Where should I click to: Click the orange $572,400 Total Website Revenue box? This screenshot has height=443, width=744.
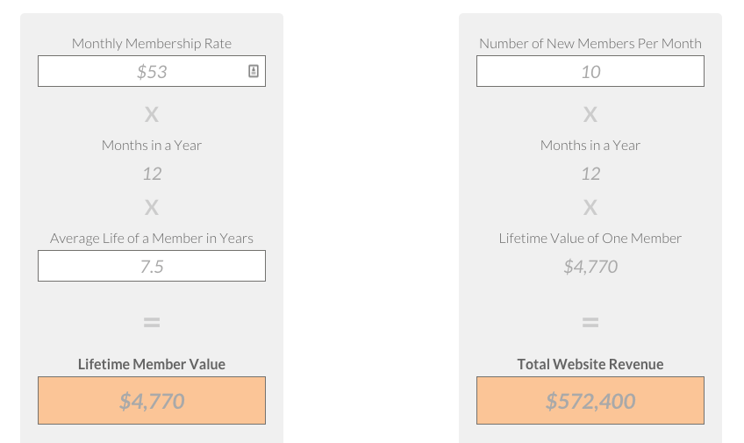click(590, 400)
